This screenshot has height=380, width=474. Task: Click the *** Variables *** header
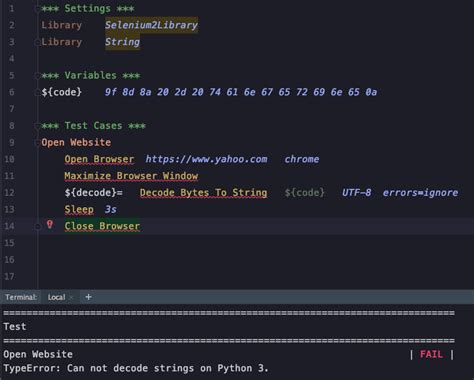pos(90,75)
